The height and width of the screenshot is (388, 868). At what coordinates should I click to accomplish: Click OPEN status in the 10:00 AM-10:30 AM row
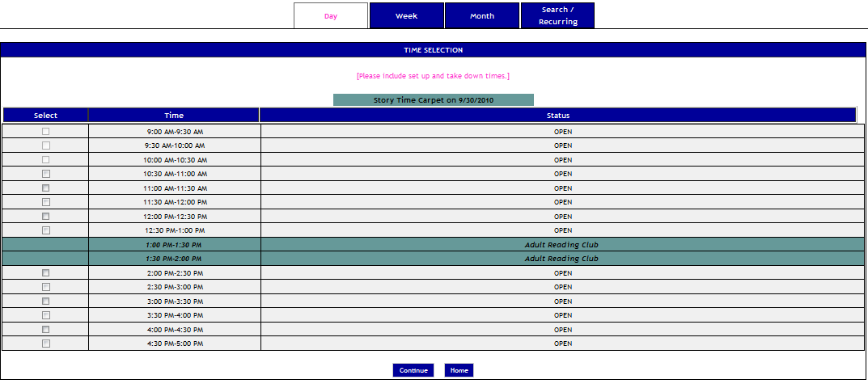click(x=562, y=160)
